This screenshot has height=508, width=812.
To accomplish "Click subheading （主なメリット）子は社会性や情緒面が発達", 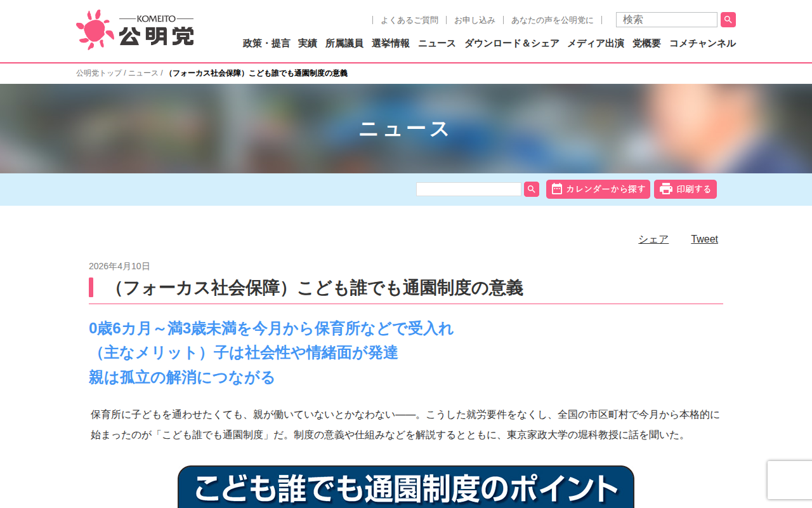I will tap(244, 352).
